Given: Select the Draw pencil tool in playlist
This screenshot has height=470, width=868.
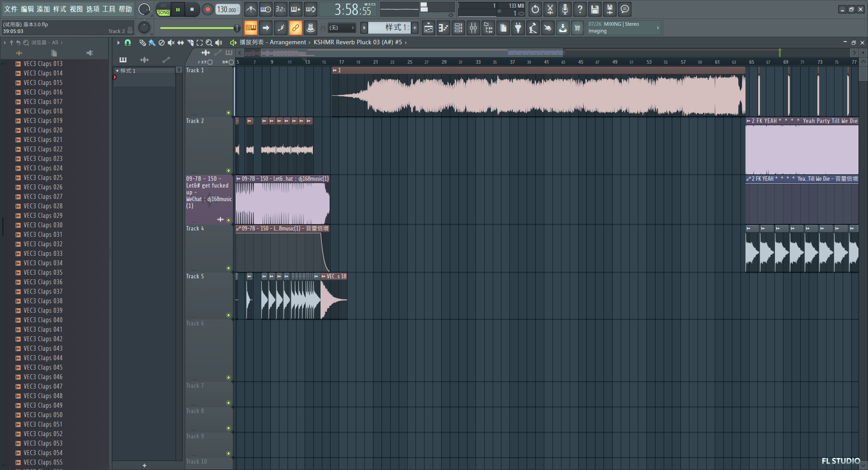Looking at the screenshot, I should [x=142, y=42].
